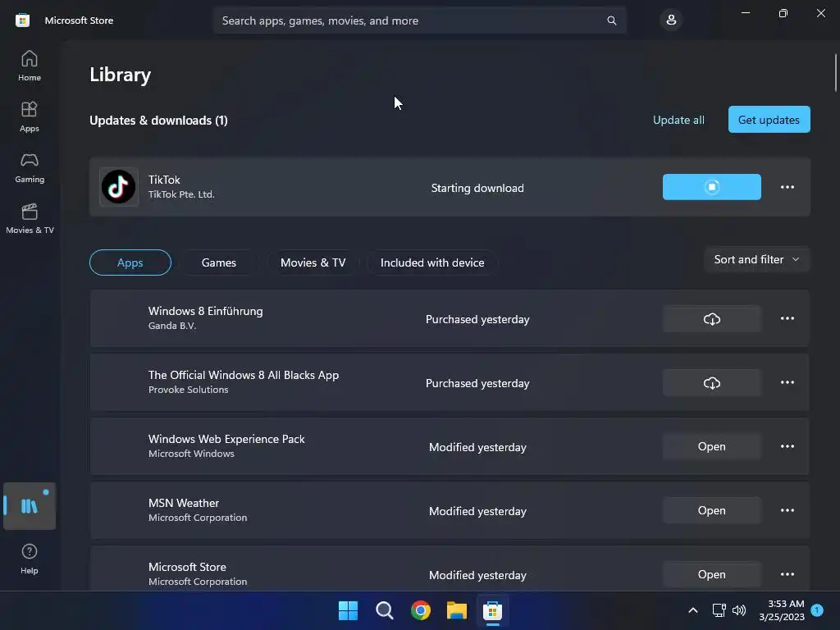Switch to Included with device tab
The image size is (840, 630).
coord(432,262)
